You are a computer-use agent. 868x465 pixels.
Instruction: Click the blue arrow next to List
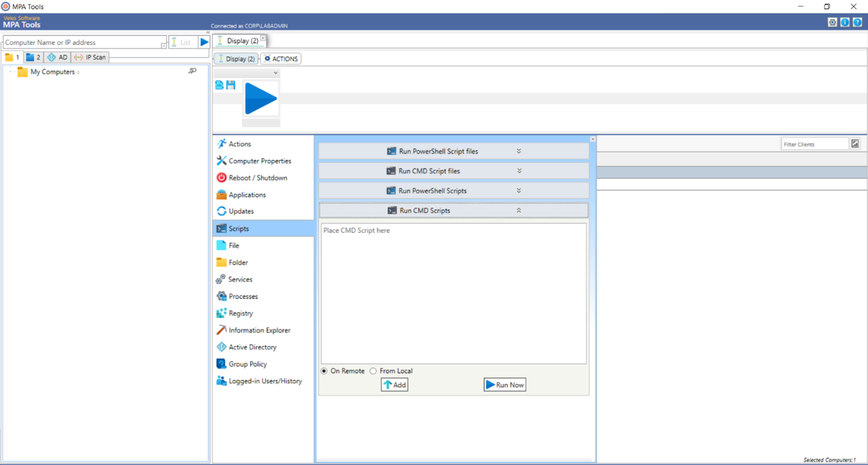[204, 42]
